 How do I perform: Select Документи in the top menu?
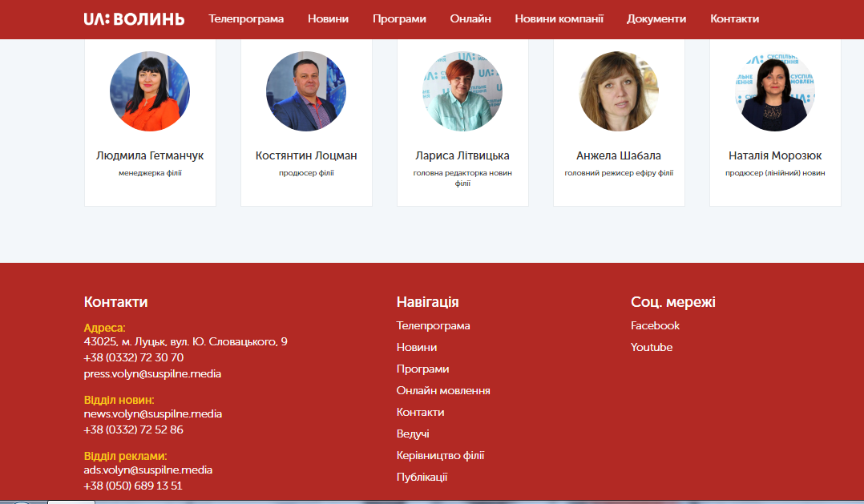click(656, 18)
